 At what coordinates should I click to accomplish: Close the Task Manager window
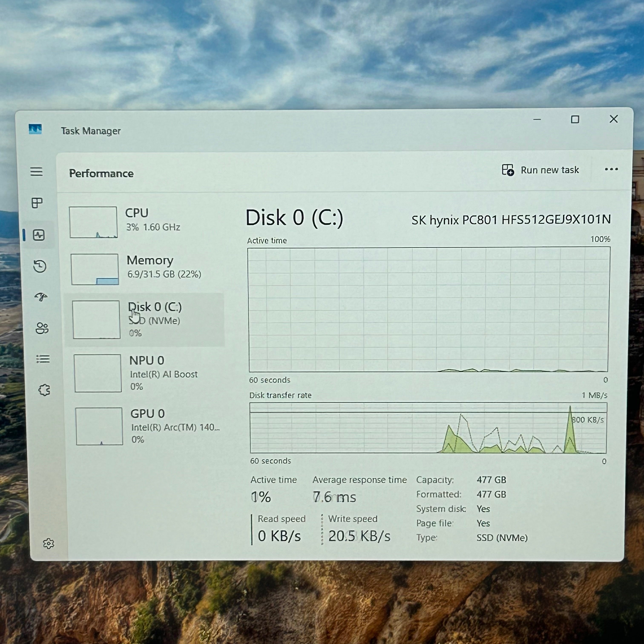[x=614, y=119]
